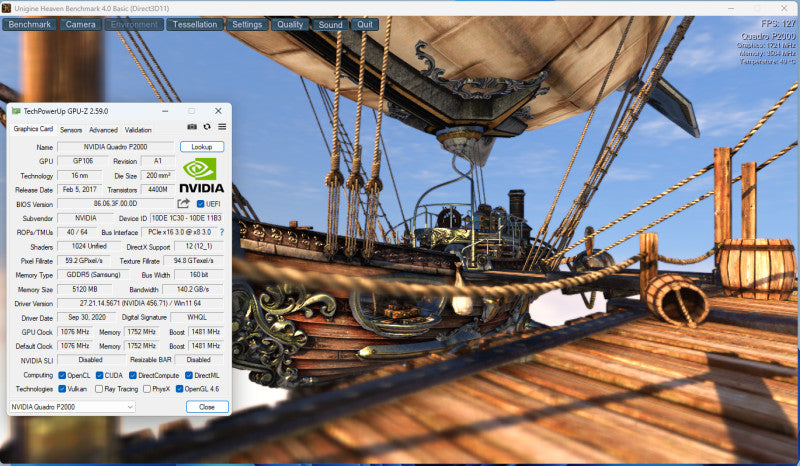Click the Texture Fillrate value 94.8 GTexel/s
800x466 pixels.
(193, 260)
